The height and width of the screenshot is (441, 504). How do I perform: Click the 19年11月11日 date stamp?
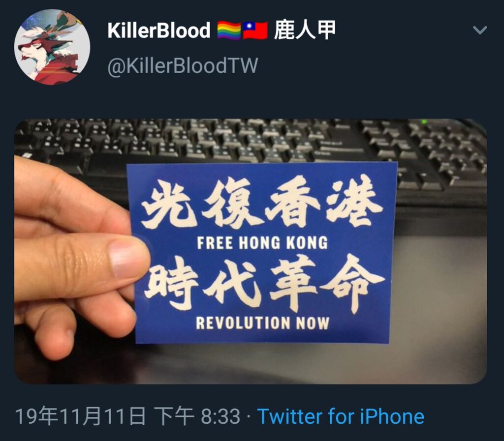click(80, 416)
